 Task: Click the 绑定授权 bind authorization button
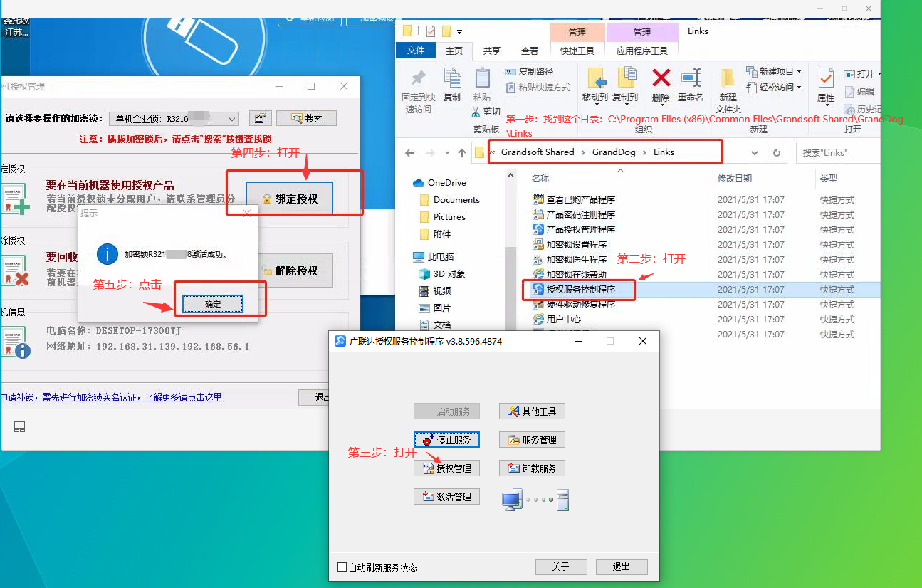pyautogui.click(x=289, y=199)
